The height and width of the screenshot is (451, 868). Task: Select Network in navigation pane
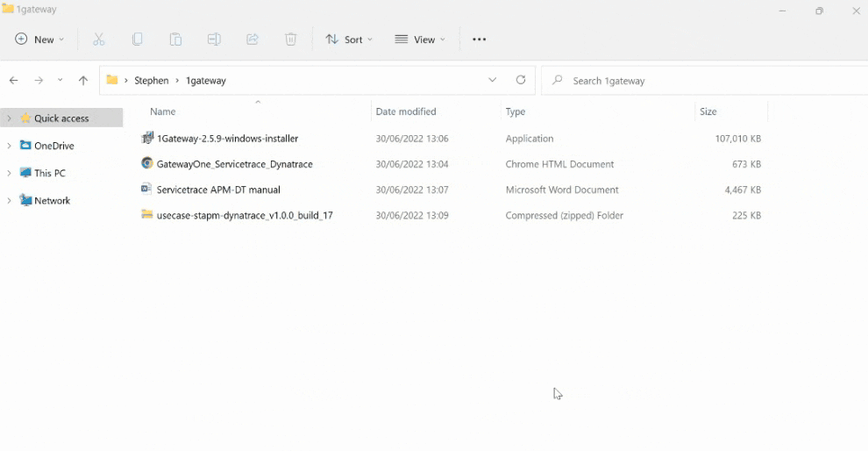click(52, 201)
